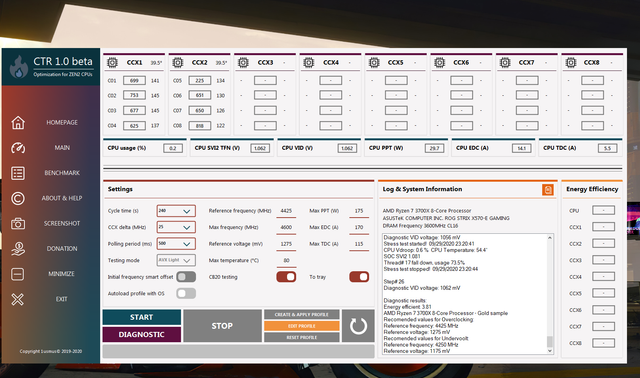Click the log scrollbar up arrow

(550, 238)
